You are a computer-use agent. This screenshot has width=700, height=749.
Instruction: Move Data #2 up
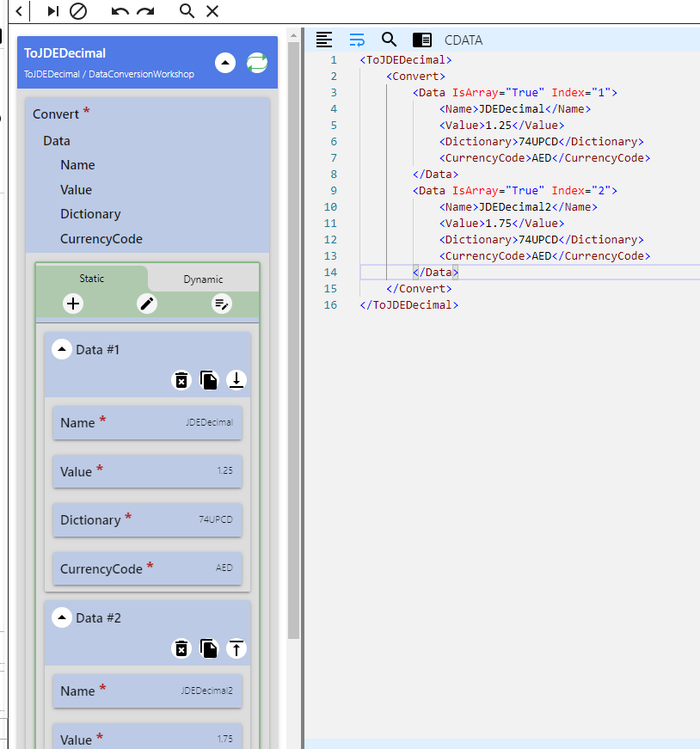click(236, 649)
